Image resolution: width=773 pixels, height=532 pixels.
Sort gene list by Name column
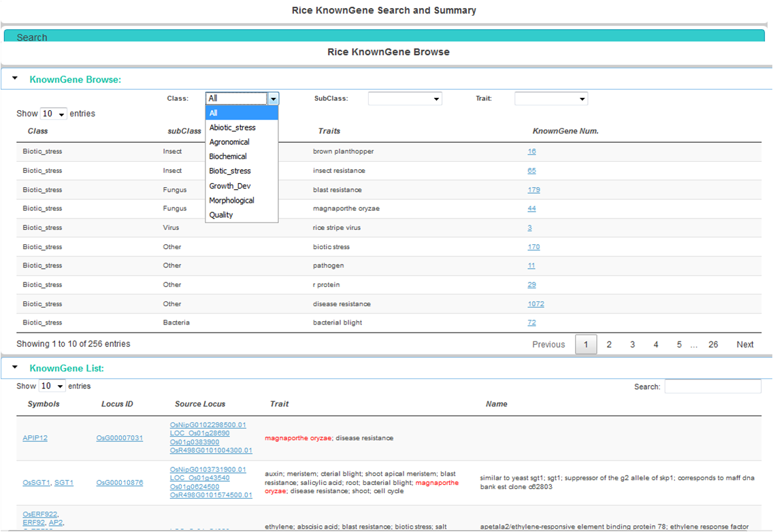coord(497,404)
